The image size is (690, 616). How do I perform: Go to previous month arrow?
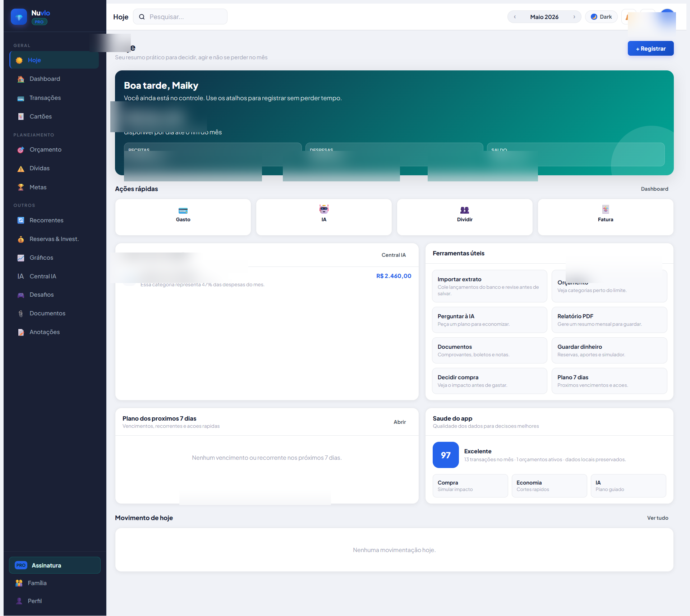click(515, 17)
